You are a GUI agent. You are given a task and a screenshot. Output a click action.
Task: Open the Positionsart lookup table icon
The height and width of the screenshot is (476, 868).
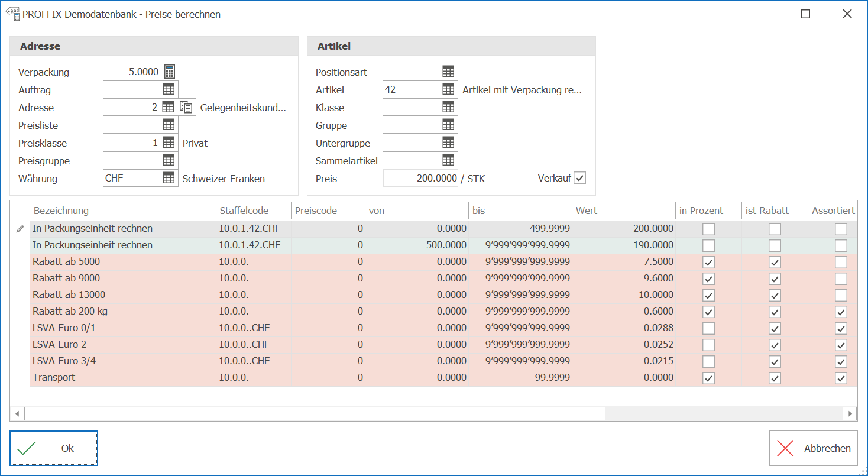pos(449,72)
